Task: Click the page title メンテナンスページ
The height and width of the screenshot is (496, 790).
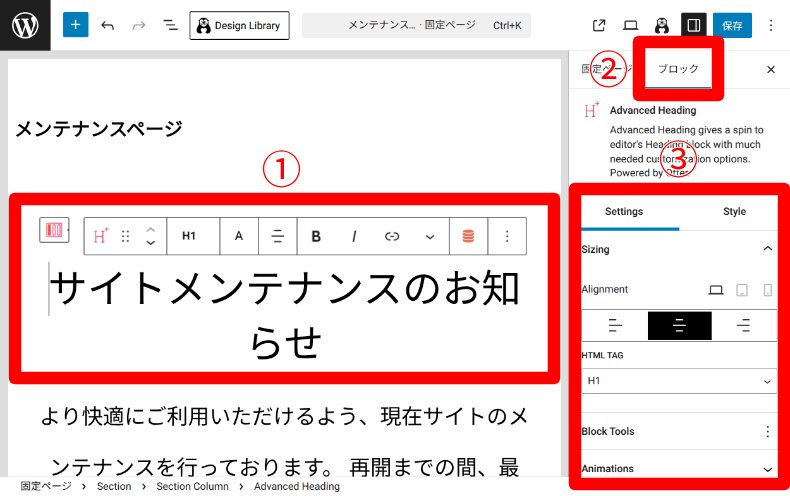Action: click(99, 129)
